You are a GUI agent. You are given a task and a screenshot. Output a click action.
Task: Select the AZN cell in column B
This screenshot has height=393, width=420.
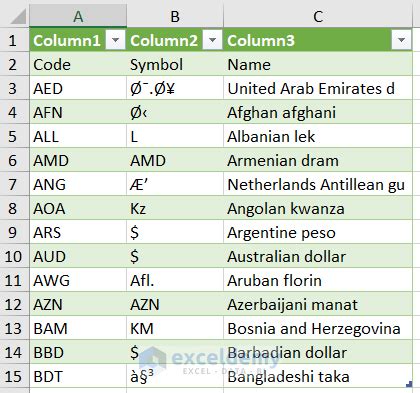coord(175,304)
